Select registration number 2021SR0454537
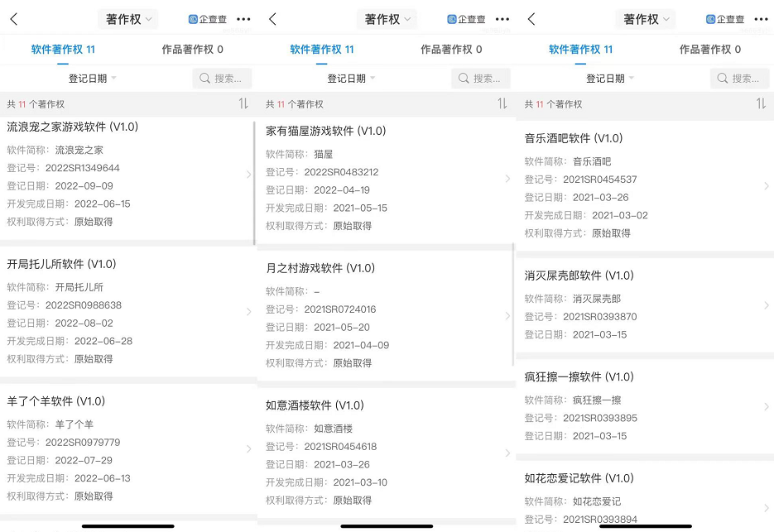Image resolution: width=774 pixels, height=532 pixels. point(600,180)
